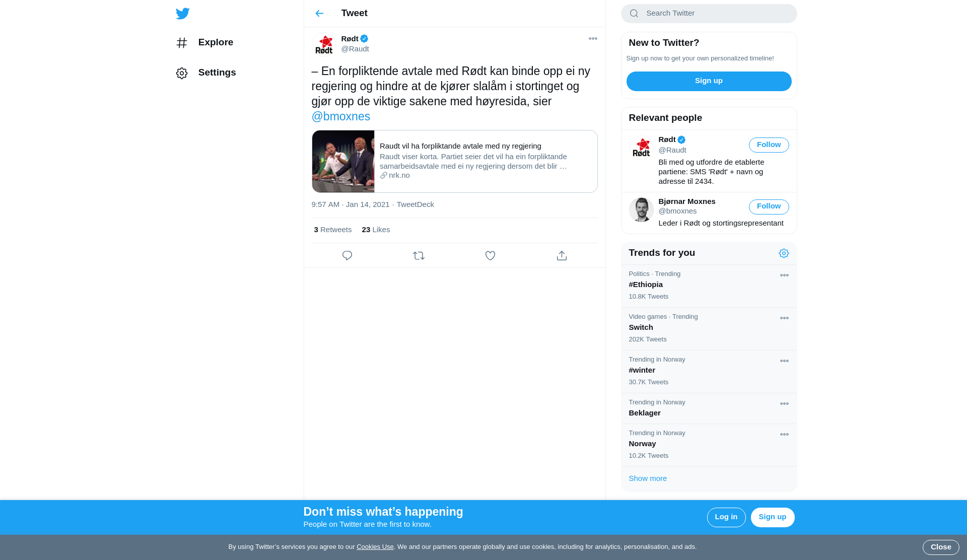Image resolution: width=967 pixels, height=560 pixels.
Task: Click the @bmoxnes mention link
Action: click(x=340, y=117)
